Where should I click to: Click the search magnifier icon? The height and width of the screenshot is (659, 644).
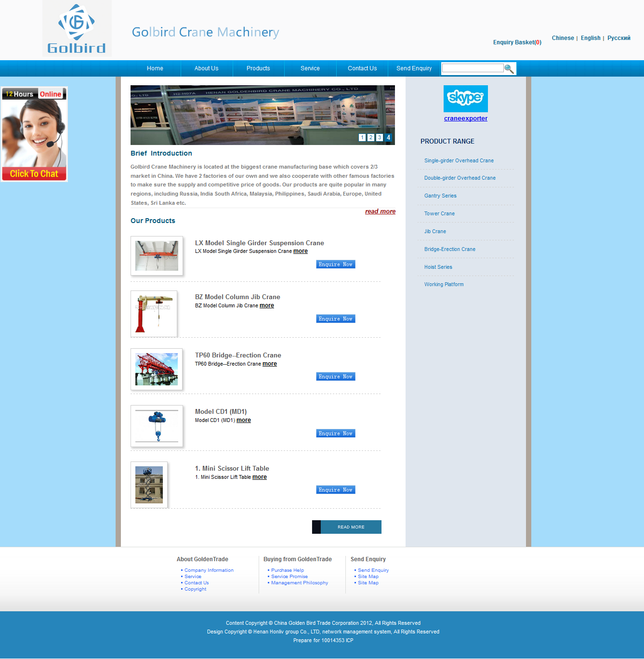[x=509, y=69]
